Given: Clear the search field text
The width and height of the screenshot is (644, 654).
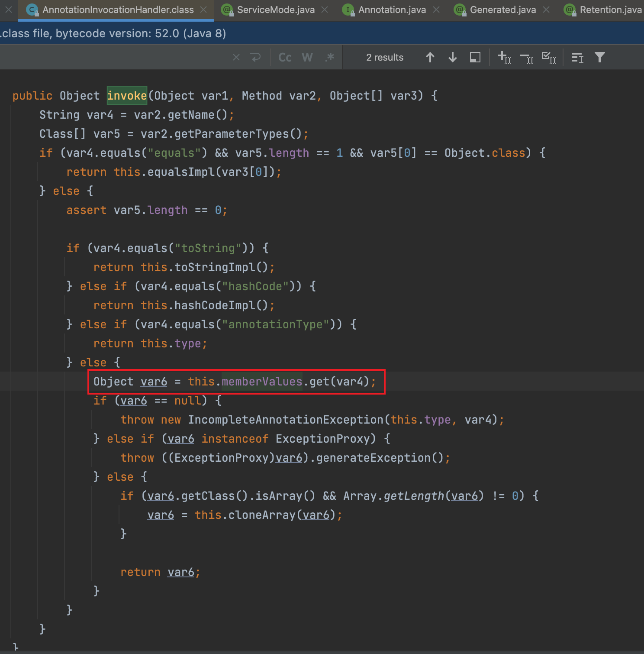Looking at the screenshot, I should 236,57.
